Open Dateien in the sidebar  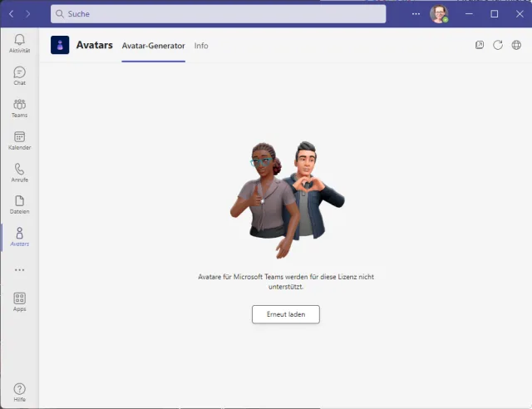[19, 204]
